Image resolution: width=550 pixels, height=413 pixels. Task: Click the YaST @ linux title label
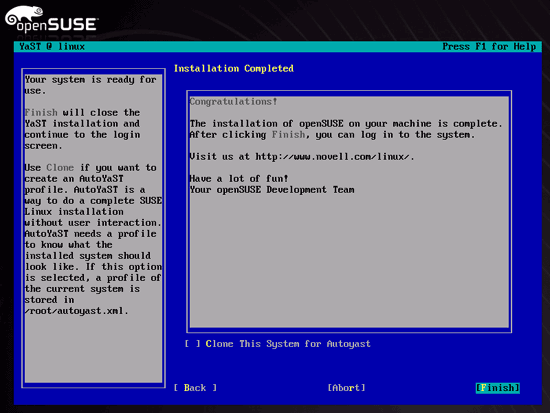(52, 47)
